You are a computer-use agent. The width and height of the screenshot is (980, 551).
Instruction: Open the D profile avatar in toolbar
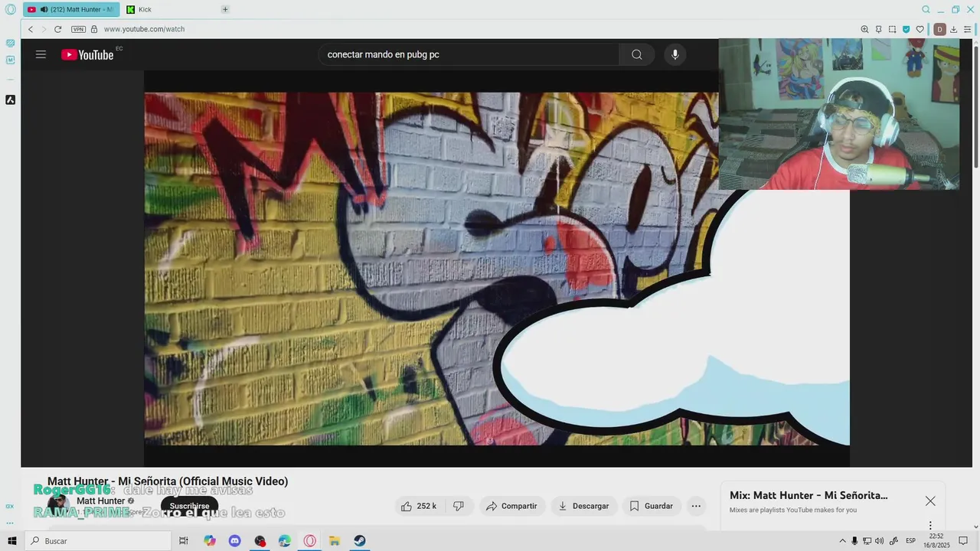click(940, 29)
